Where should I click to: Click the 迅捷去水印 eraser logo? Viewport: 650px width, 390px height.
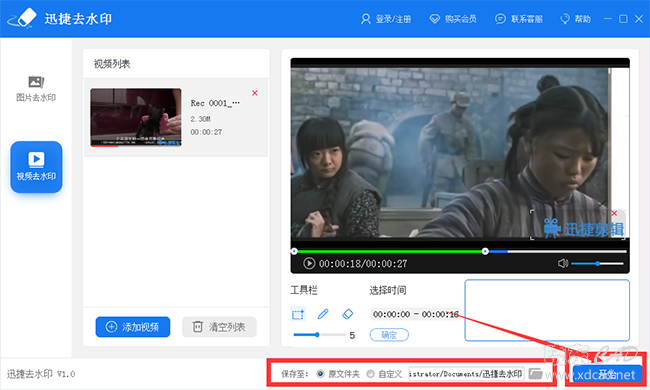[23, 18]
